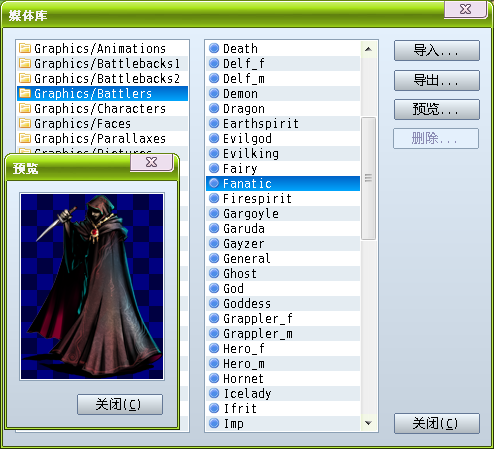Click the blue dot icon beside Evilking
The width and height of the screenshot is (494, 449).
pyautogui.click(x=214, y=153)
